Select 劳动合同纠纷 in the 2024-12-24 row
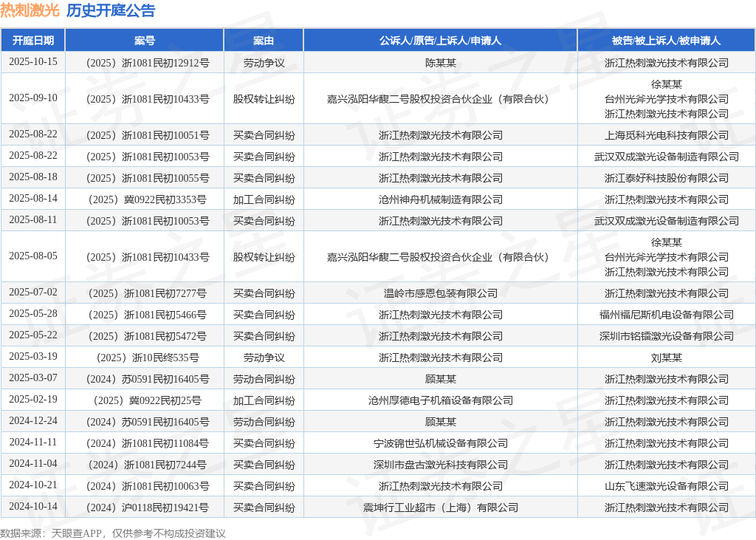This screenshot has width=756, height=540. point(264,422)
